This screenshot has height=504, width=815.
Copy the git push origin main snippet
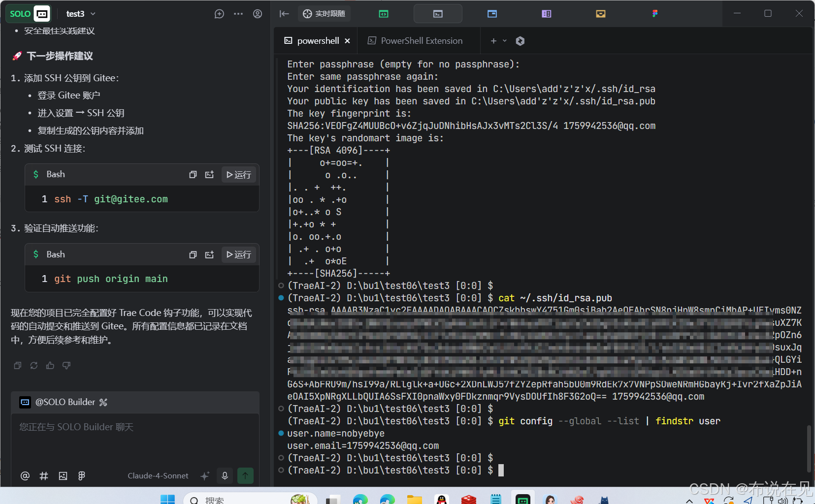193,254
